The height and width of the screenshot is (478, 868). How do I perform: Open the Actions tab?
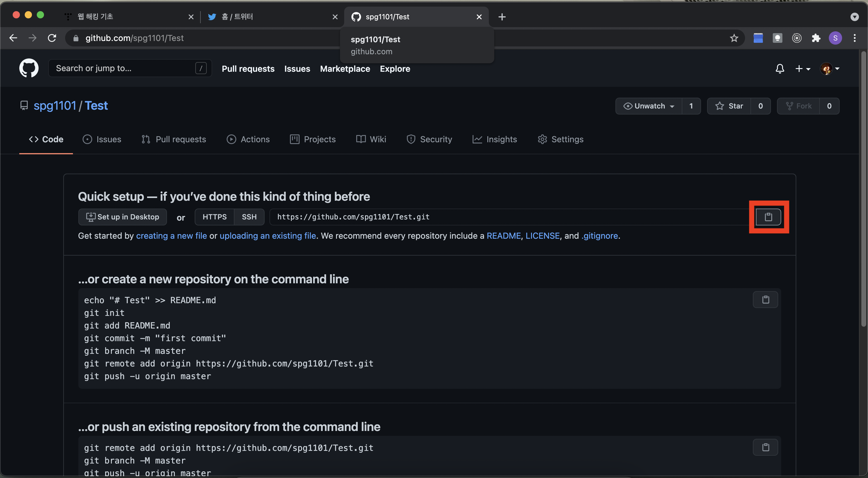click(248, 139)
